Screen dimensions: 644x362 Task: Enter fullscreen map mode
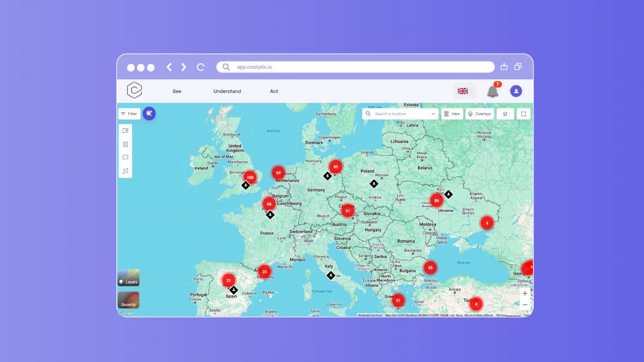(523, 114)
